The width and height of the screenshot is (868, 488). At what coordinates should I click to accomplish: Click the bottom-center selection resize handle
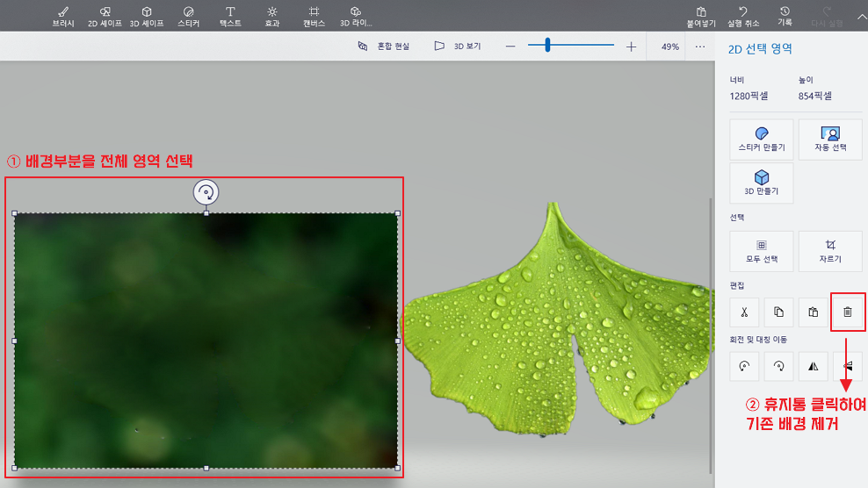[206, 468]
